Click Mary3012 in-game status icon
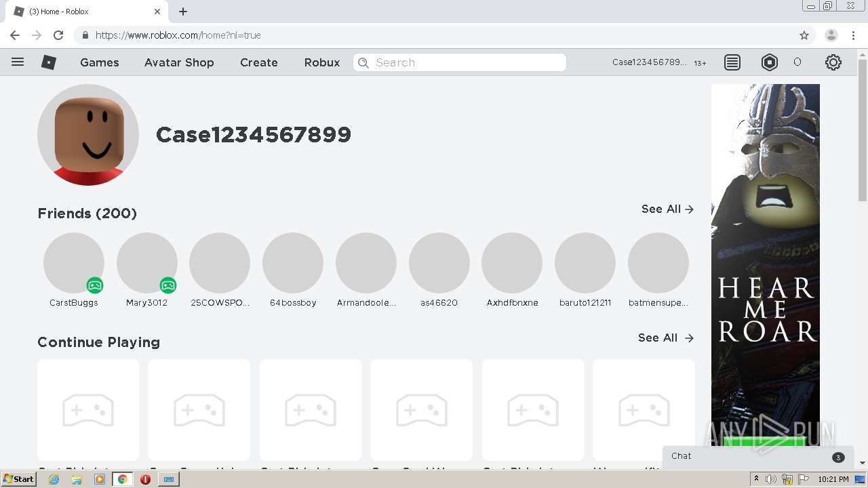 (167, 285)
